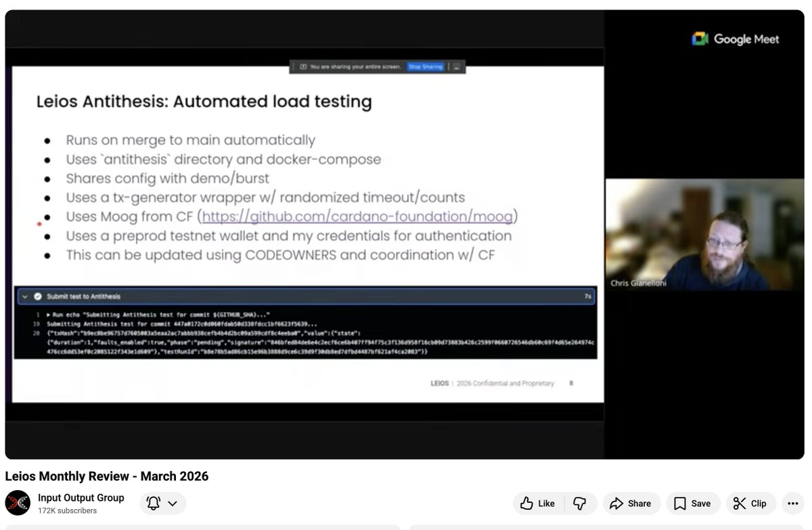
Task: Collapse the Submit test to Antithesis step
Action: click(x=25, y=296)
